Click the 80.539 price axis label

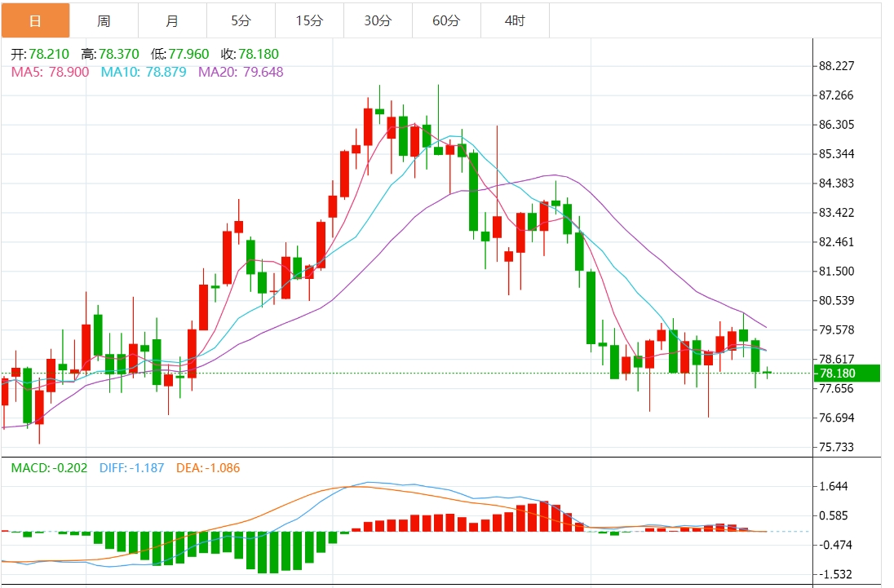coord(836,300)
